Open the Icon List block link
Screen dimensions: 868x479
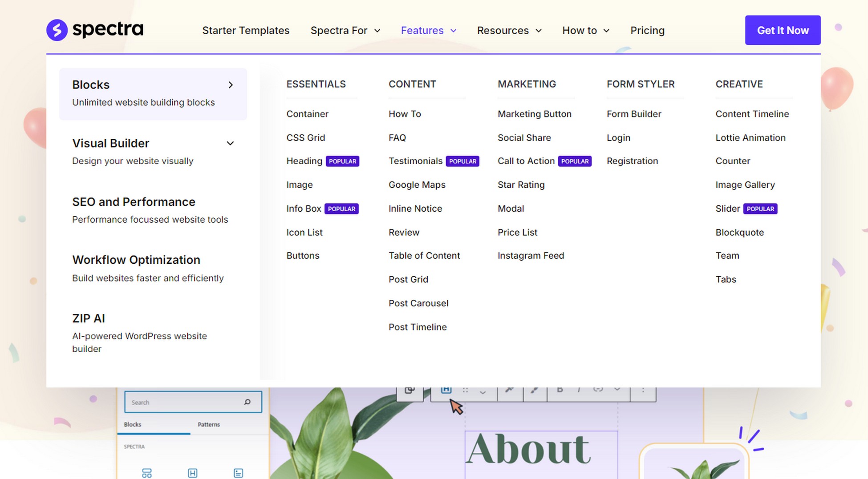[x=304, y=232]
